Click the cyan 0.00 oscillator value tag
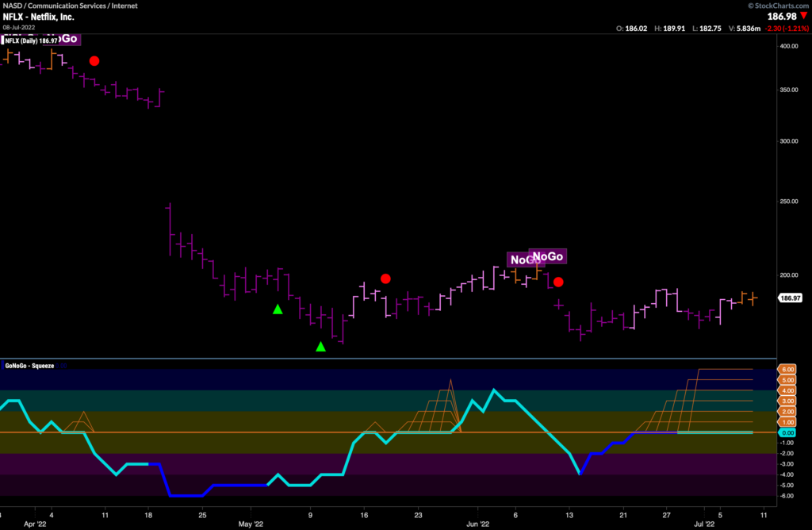812x530 pixels. [x=787, y=432]
